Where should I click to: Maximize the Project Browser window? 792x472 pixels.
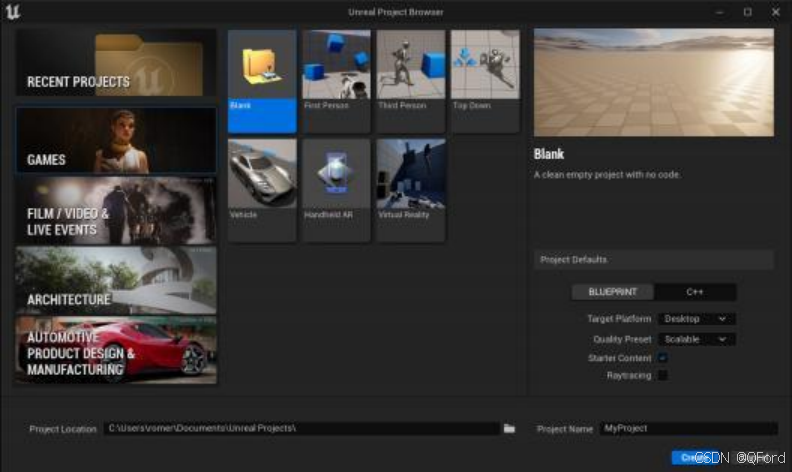(748, 12)
